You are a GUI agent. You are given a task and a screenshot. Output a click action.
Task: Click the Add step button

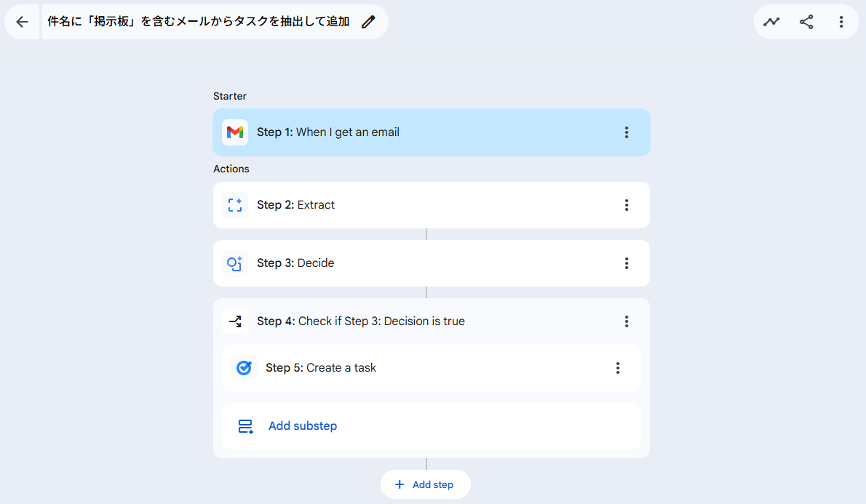[x=425, y=484]
